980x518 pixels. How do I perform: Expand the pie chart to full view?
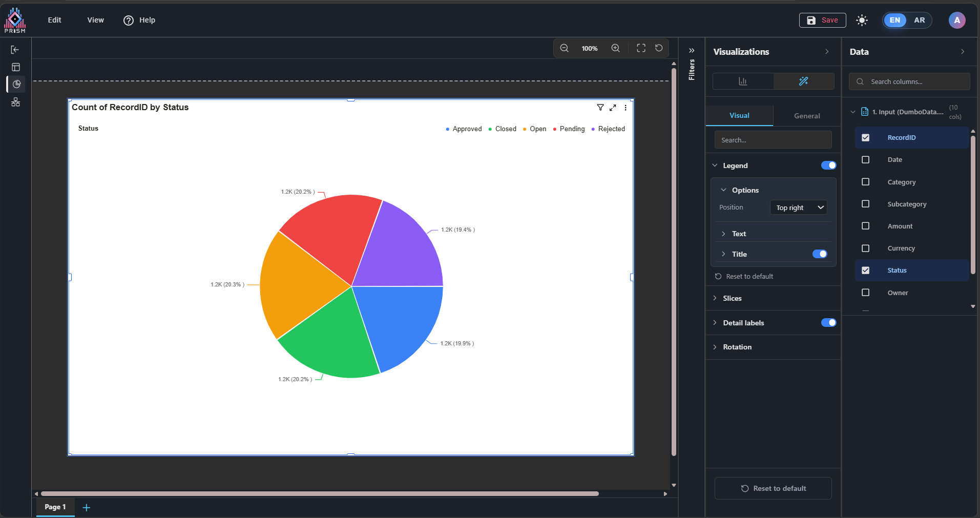pos(613,108)
